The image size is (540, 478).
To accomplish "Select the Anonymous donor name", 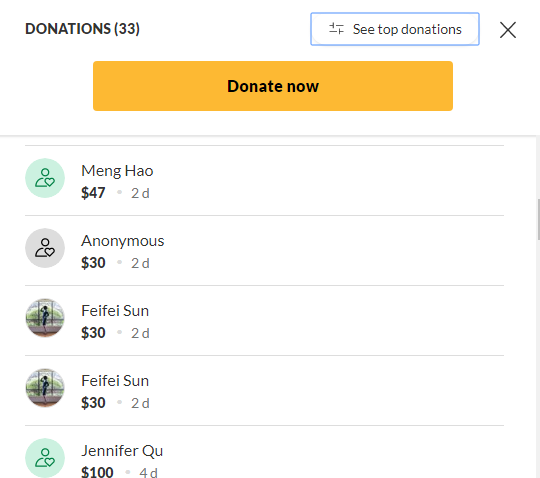I will point(123,241).
